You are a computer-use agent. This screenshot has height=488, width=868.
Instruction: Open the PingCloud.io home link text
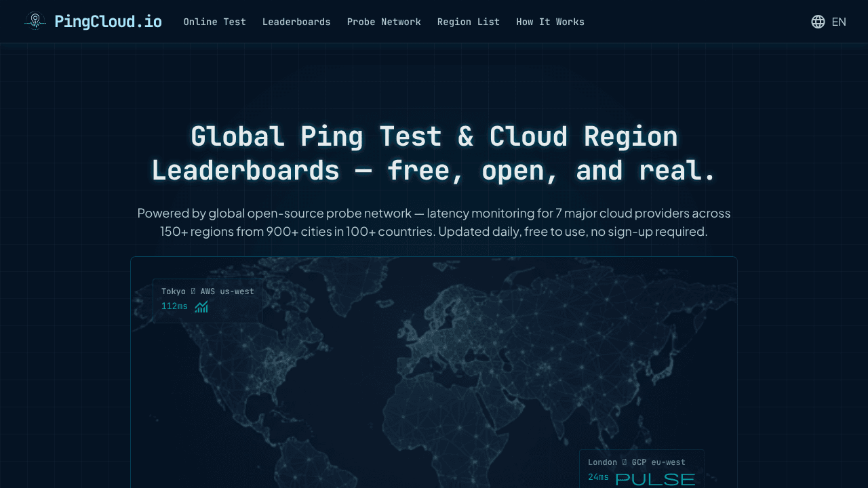(108, 22)
